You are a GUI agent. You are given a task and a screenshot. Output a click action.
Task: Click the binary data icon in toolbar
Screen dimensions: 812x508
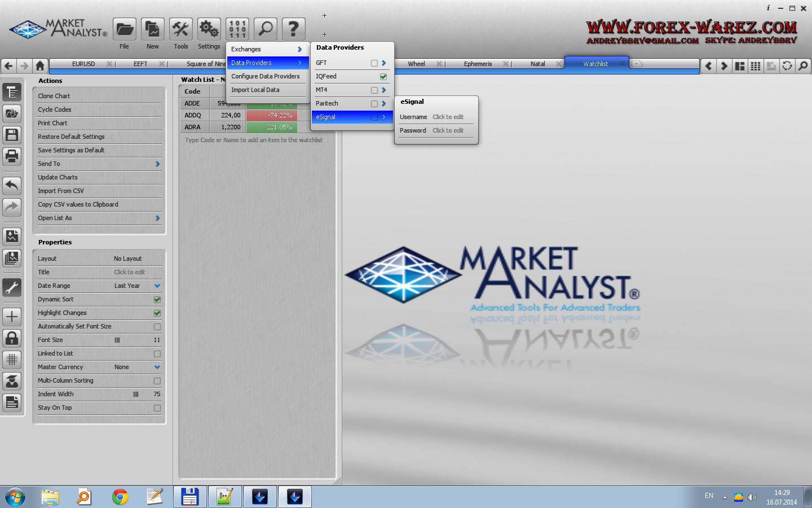point(237,29)
